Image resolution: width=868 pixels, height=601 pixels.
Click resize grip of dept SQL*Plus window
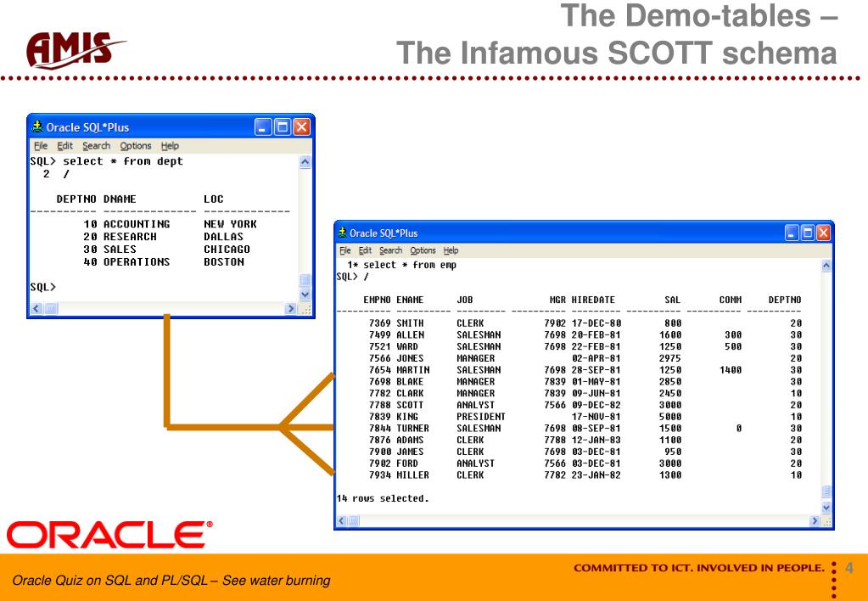pos(306,309)
